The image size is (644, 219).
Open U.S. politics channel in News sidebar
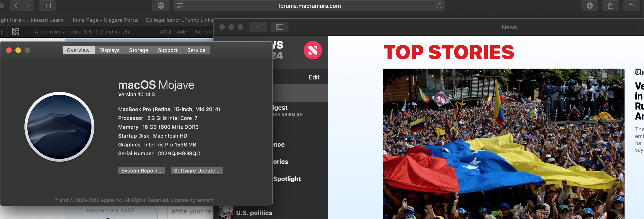tap(254, 213)
